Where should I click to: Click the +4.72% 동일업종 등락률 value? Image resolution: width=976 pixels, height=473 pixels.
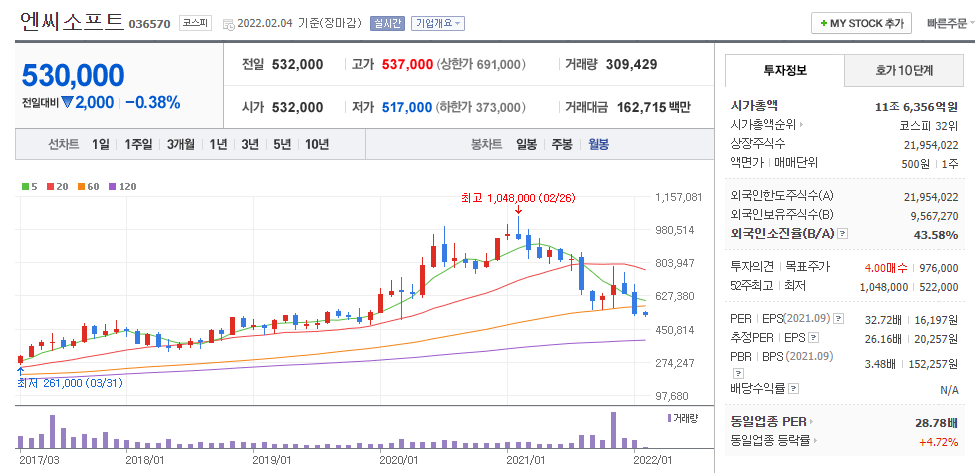(x=939, y=441)
